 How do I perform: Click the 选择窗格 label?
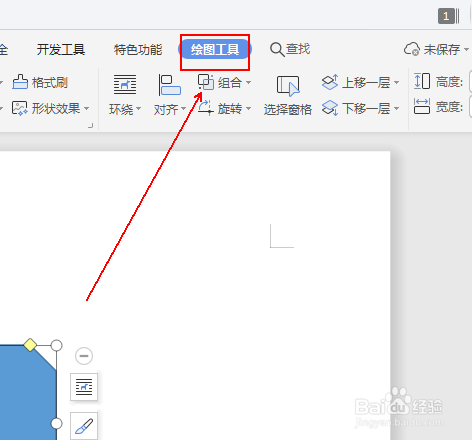pos(288,109)
